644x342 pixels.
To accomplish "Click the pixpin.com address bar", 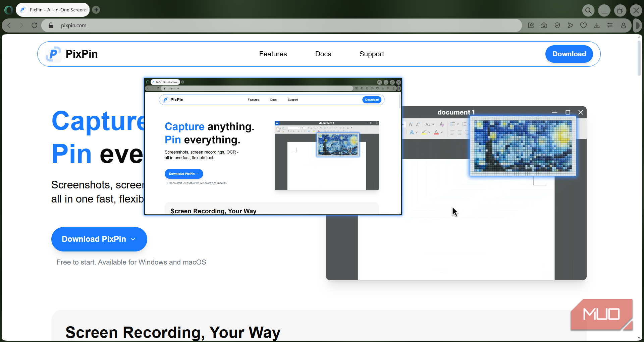I will 235,25.
